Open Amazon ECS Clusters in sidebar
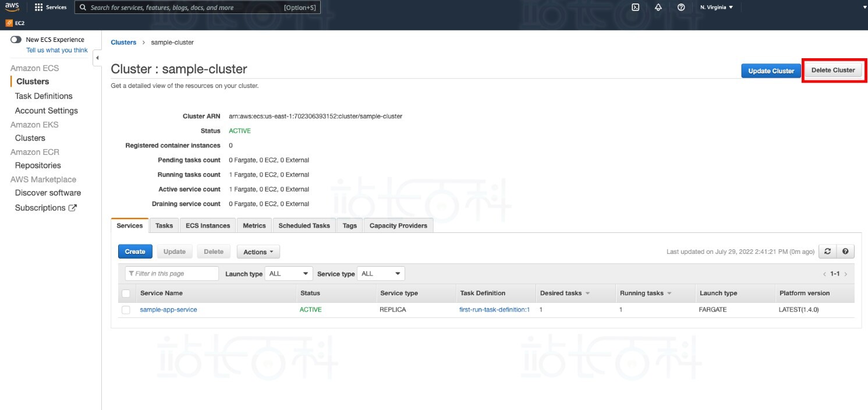The image size is (868, 410). pos(33,82)
